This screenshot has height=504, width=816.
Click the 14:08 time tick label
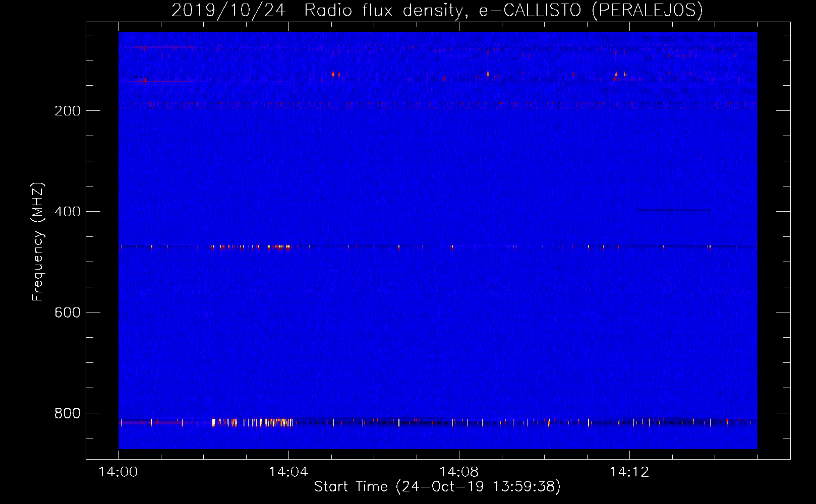pyautogui.click(x=459, y=472)
